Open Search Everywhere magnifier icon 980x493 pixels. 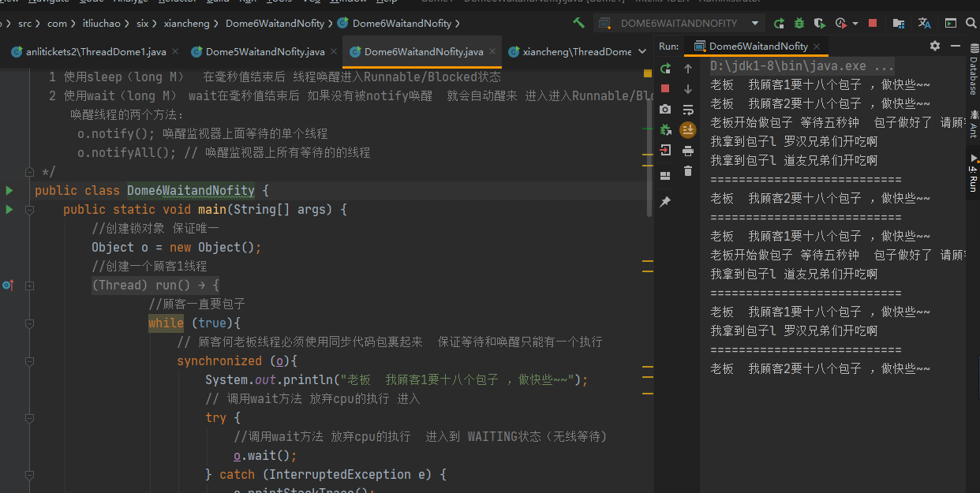point(972,24)
